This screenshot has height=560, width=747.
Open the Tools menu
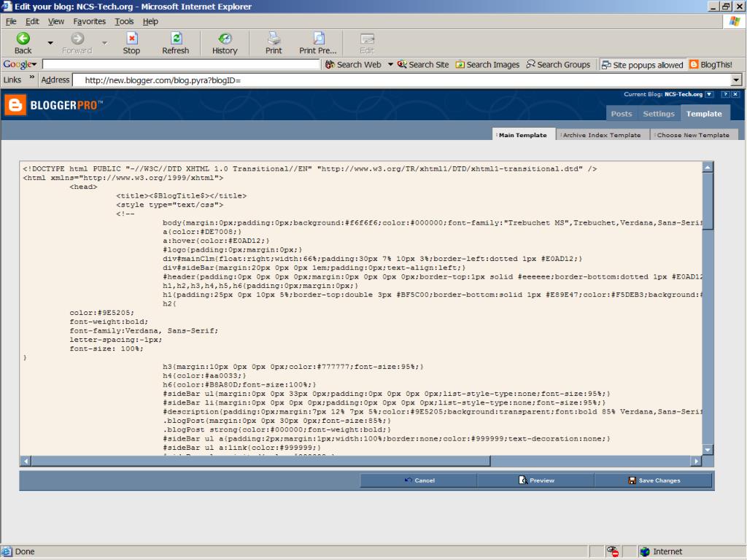pos(124,21)
